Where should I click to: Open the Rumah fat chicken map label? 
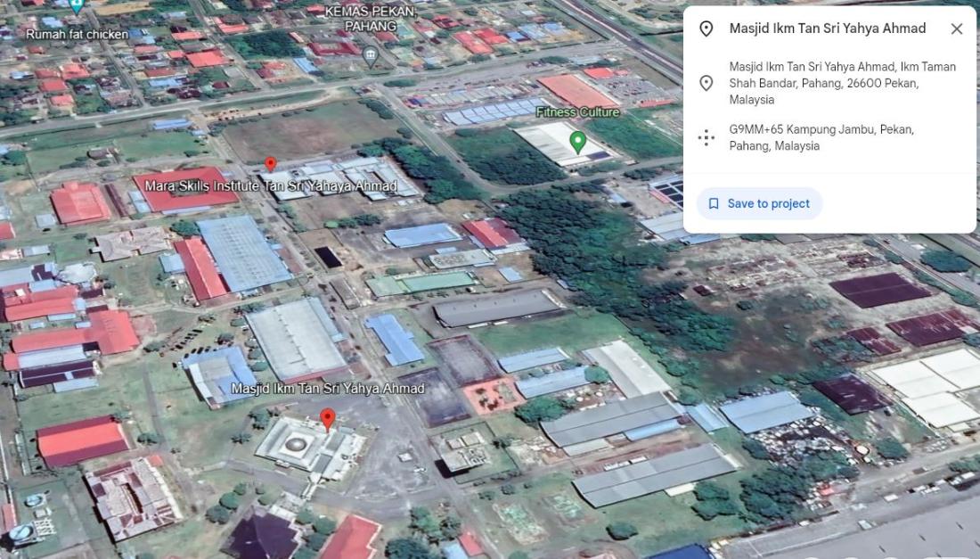pyautogui.click(x=77, y=35)
